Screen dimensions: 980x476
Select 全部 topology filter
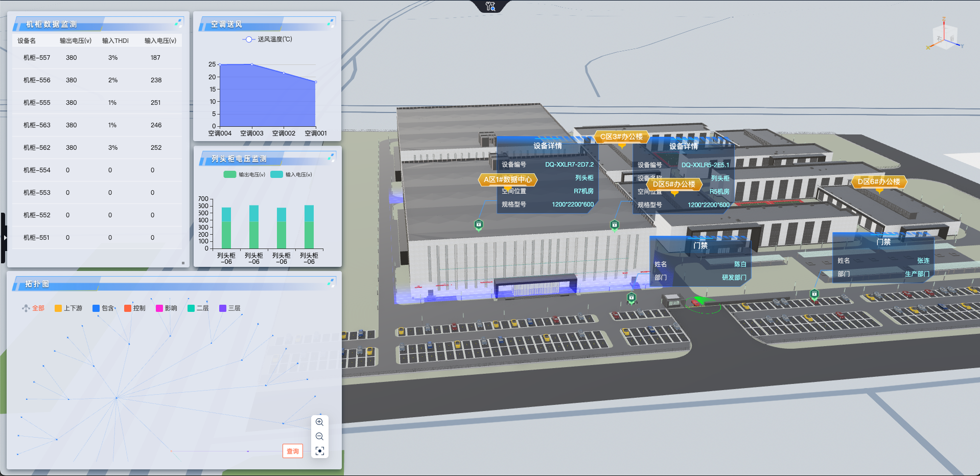coord(33,308)
